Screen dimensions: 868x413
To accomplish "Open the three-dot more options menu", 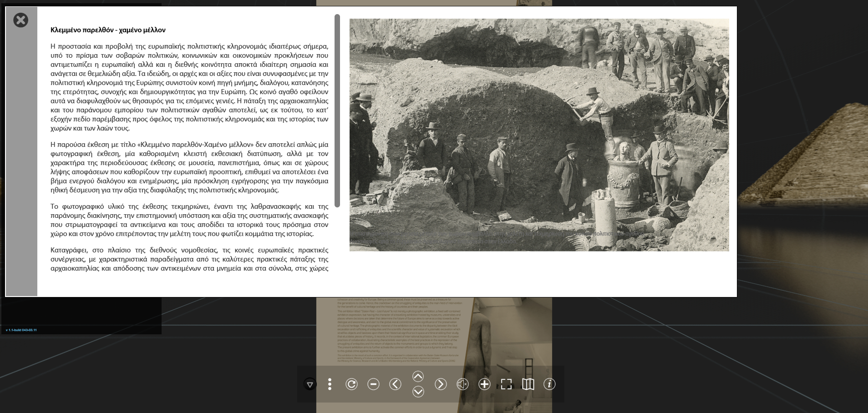I will [330, 384].
